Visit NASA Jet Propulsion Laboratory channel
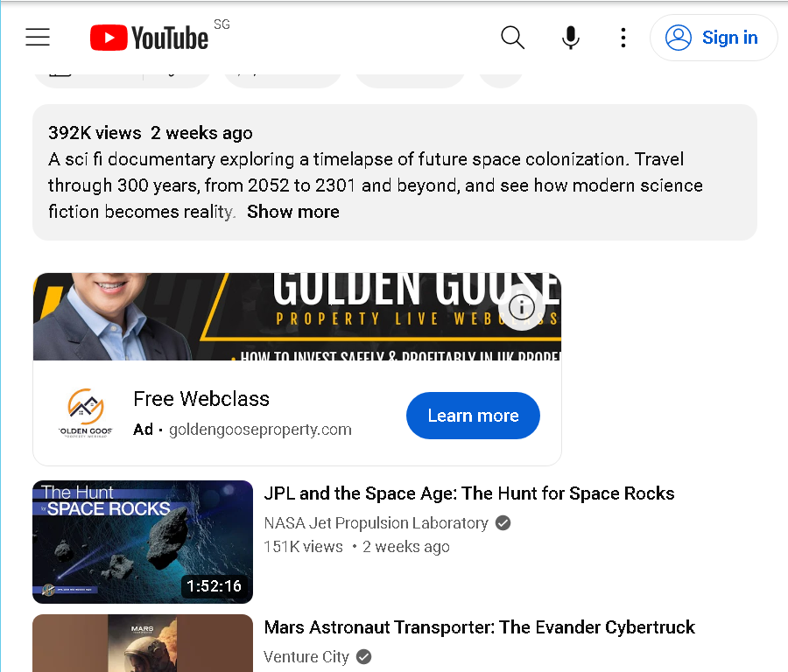The image size is (788, 672). point(376,523)
